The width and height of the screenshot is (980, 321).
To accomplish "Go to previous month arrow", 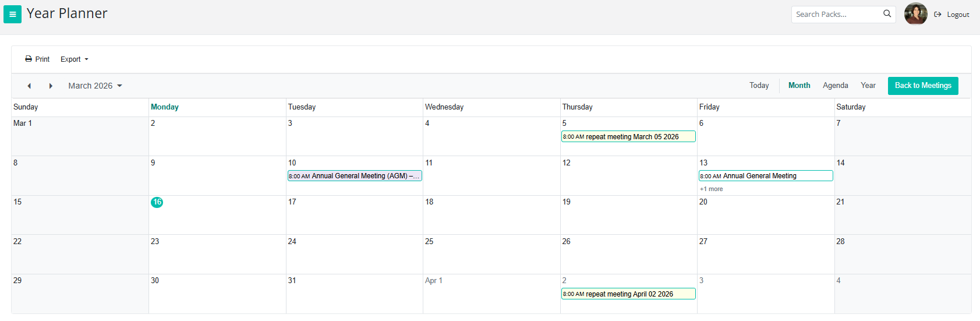I will 29,86.
